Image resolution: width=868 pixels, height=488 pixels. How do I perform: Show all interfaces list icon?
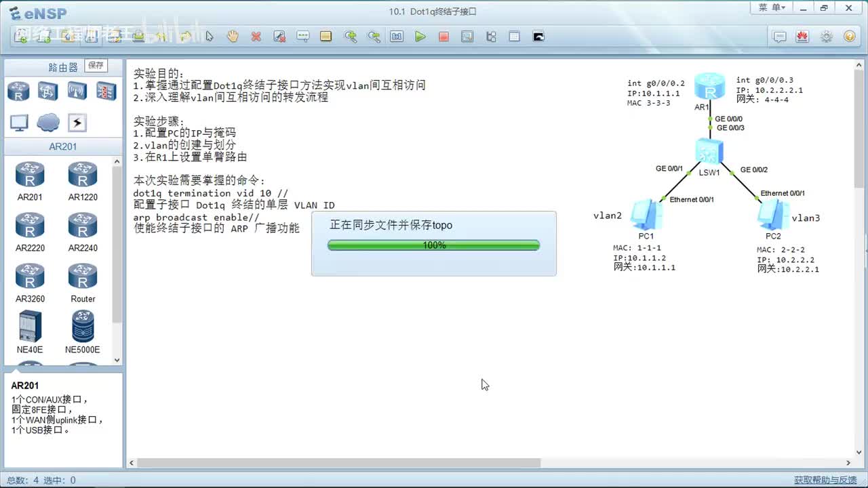(x=491, y=37)
